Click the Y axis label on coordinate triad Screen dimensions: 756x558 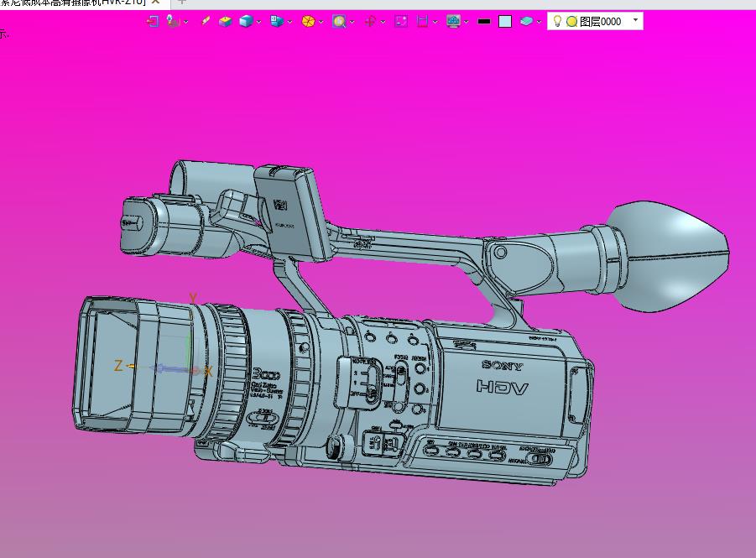point(193,298)
